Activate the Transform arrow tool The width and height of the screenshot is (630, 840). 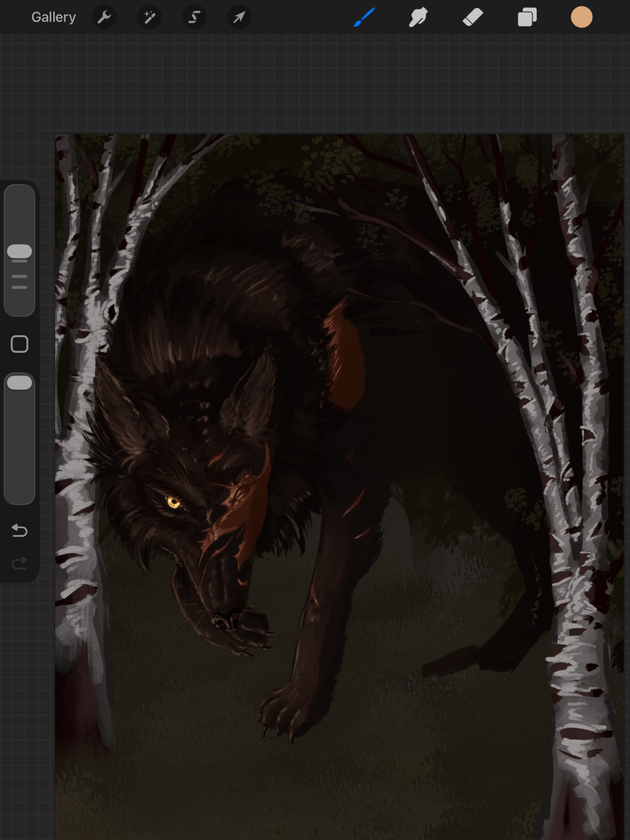pos(239,17)
